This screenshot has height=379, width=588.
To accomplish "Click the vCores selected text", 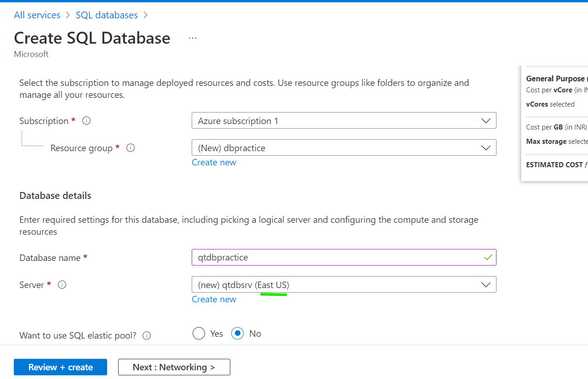I will pos(550,104).
